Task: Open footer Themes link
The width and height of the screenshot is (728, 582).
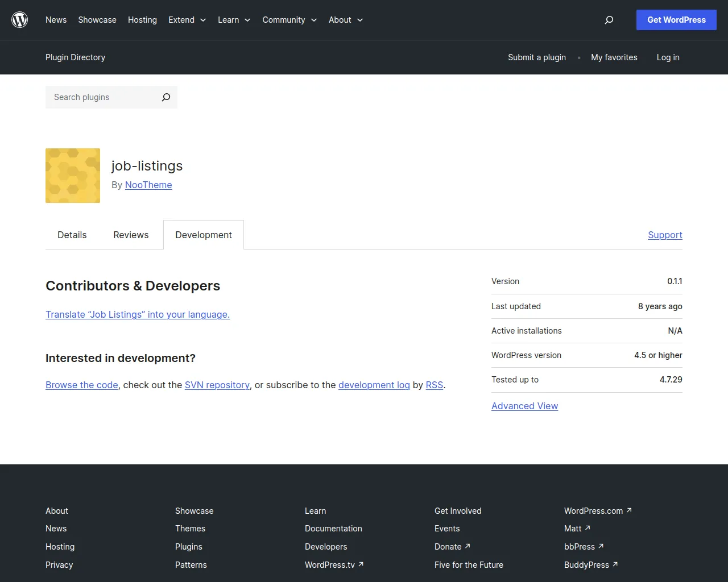Action: [x=190, y=529]
